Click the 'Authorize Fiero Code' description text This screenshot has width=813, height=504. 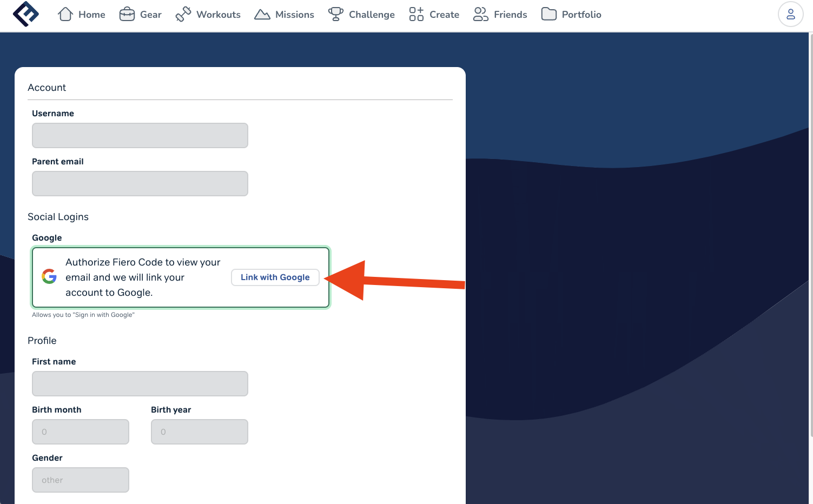tap(143, 277)
